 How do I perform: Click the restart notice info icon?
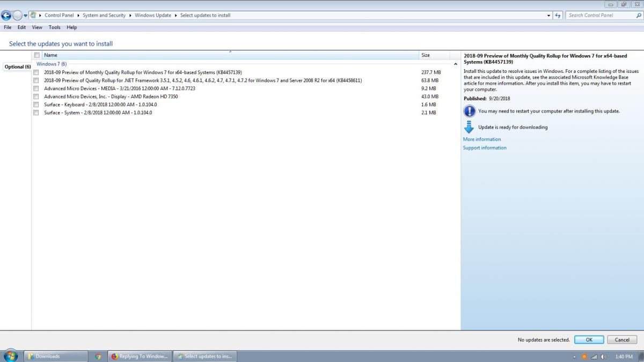click(469, 111)
